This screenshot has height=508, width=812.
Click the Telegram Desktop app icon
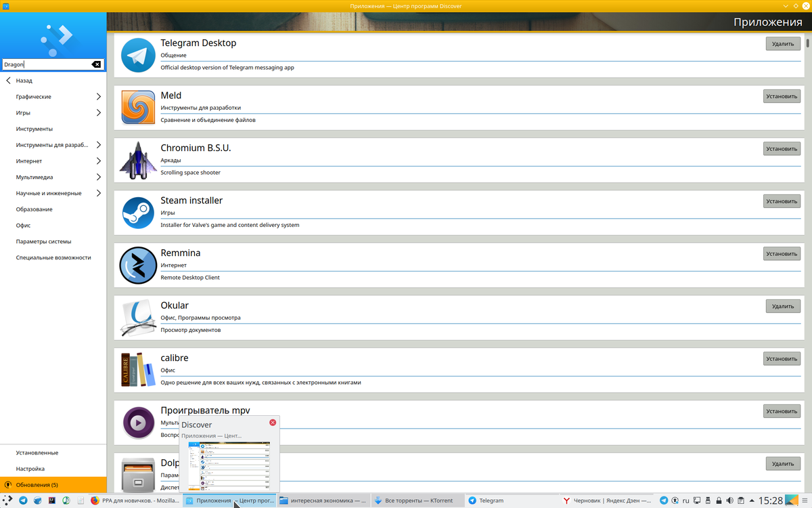pos(138,56)
